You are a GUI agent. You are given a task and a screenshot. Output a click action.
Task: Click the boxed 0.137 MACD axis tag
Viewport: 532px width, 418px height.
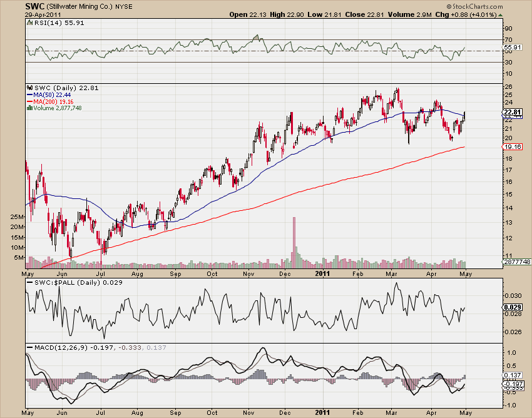(x=513, y=375)
